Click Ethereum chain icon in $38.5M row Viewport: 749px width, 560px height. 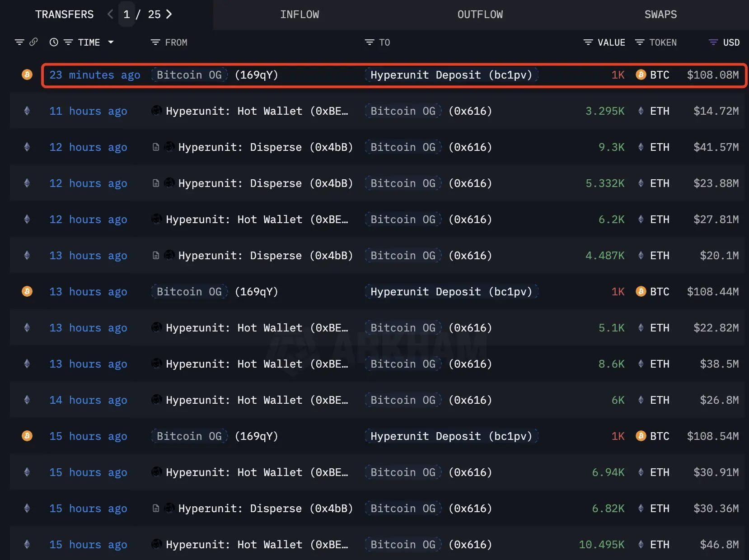pos(27,364)
